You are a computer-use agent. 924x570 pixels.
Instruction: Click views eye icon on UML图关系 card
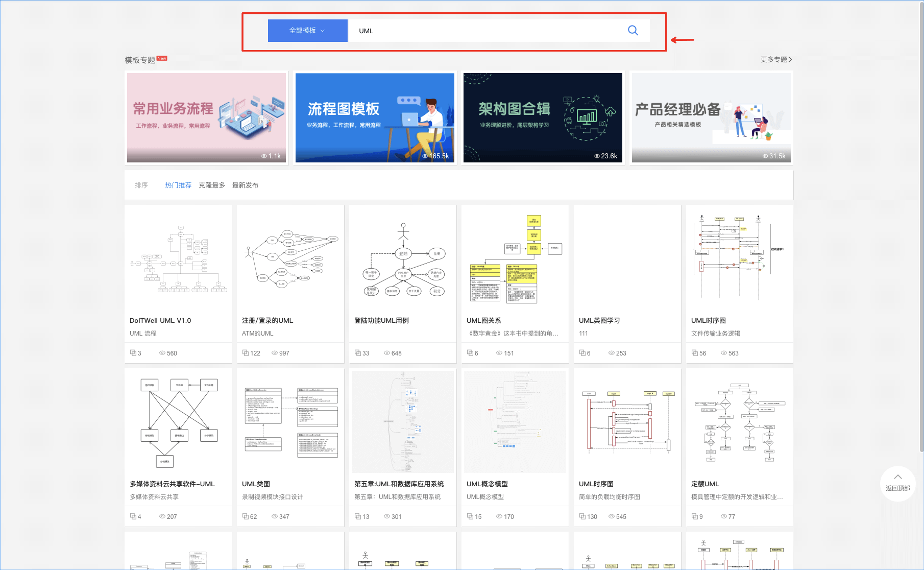[x=499, y=353]
